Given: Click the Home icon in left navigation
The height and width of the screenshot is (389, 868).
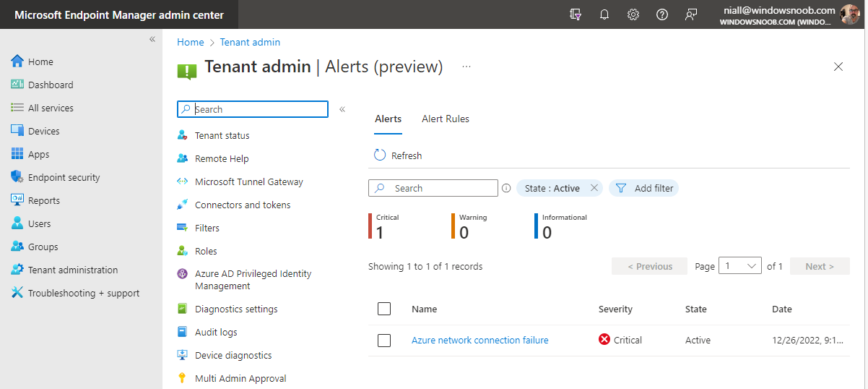Looking at the screenshot, I should 17,61.
